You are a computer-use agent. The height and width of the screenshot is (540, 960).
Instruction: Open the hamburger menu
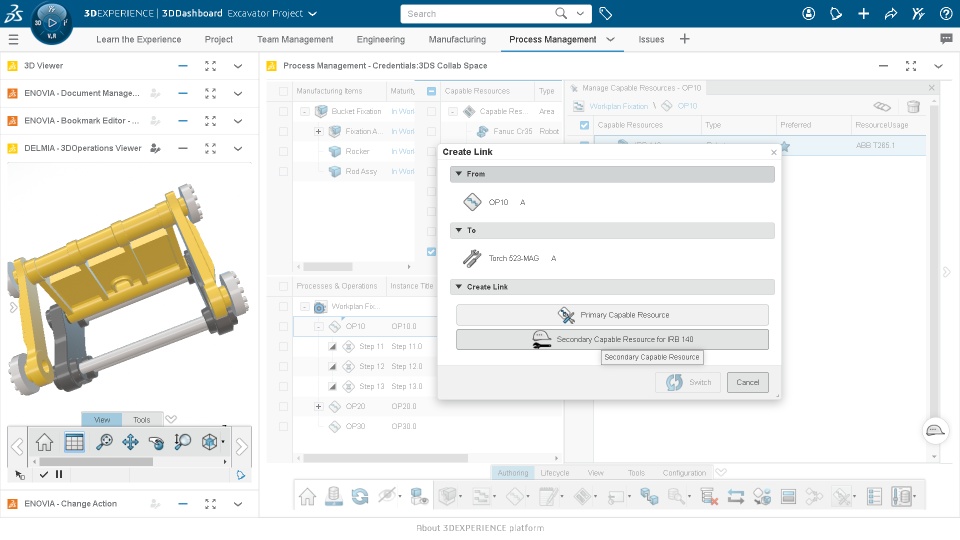(x=13, y=39)
